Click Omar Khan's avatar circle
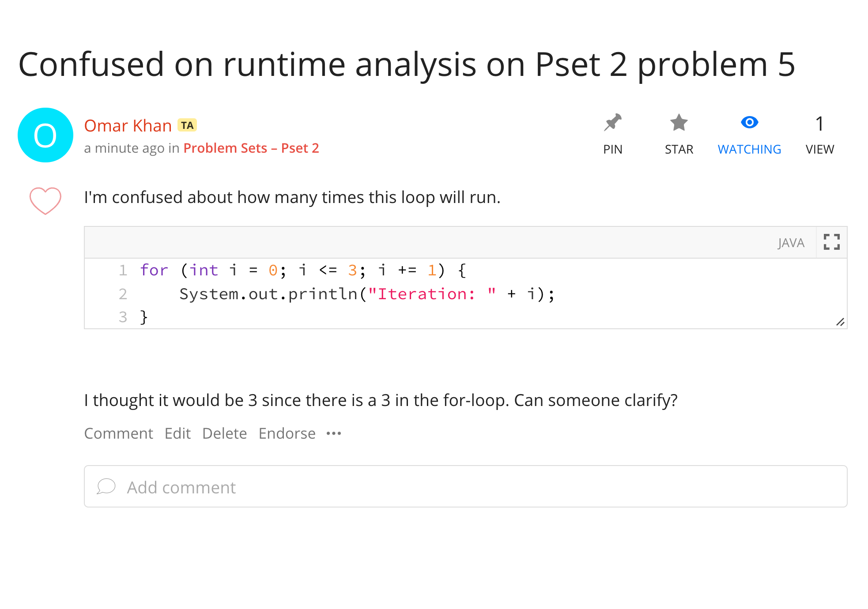This screenshot has width=868, height=609. point(45,135)
